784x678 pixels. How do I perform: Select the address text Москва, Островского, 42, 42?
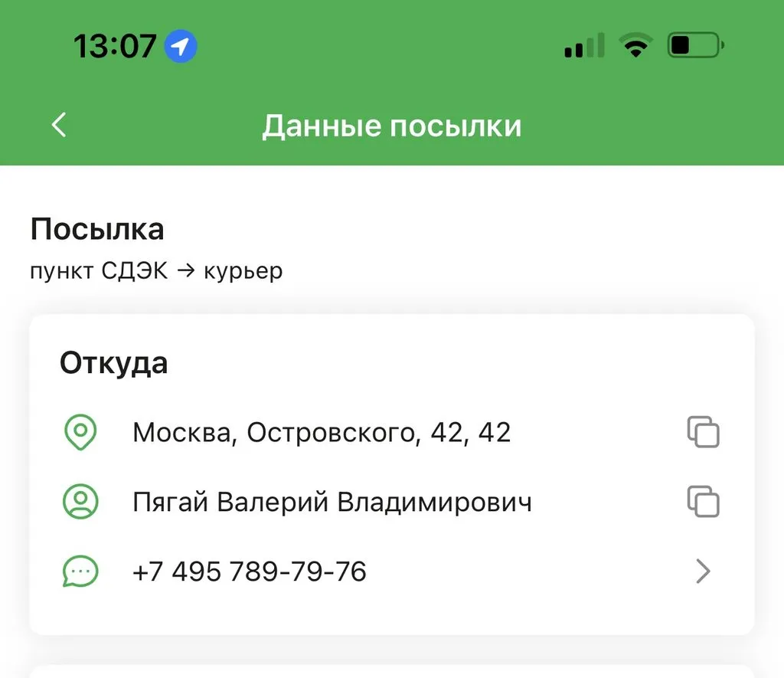tap(322, 433)
